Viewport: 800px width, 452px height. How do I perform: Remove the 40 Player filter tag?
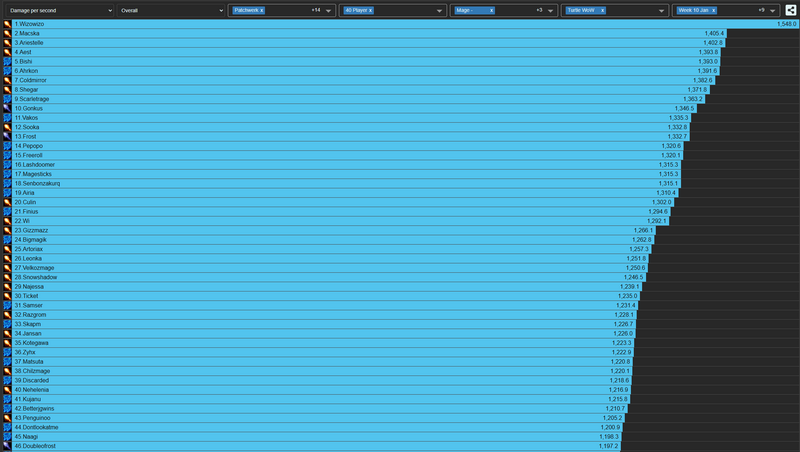pyautogui.click(x=370, y=10)
